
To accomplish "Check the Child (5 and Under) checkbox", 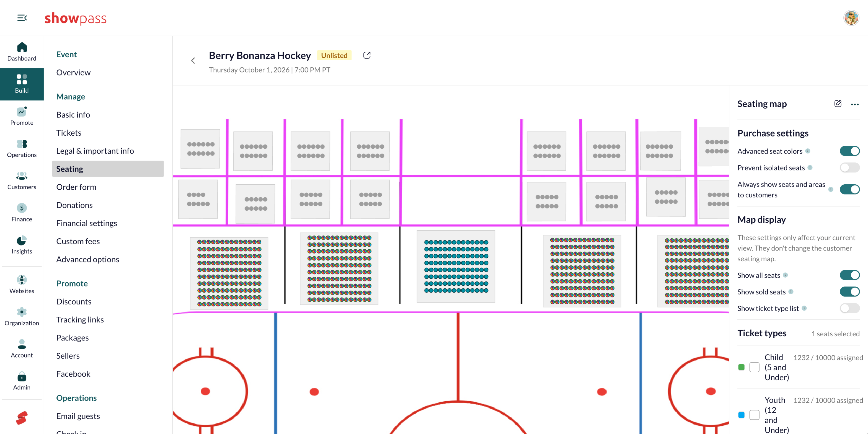I will tap(755, 367).
